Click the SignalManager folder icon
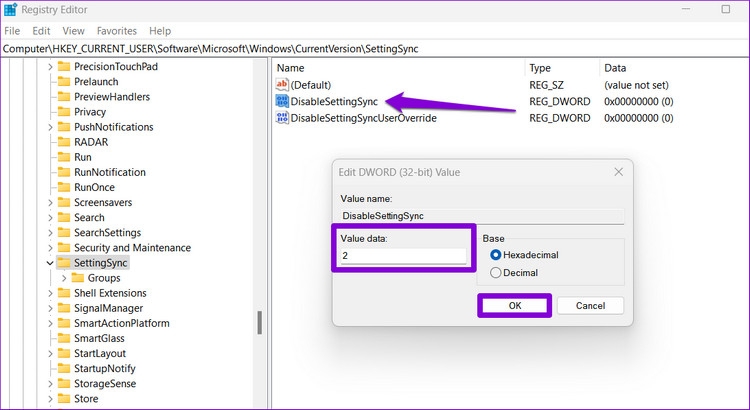The width and height of the screenshot is (750, 410). point(64,308)
